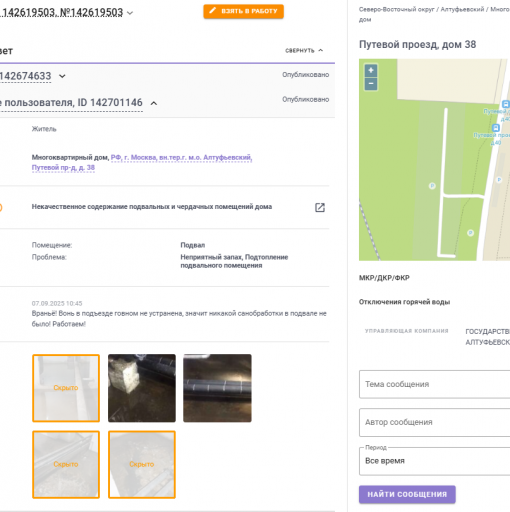
Task: Select the message timestamp '07.09.2025 10:45'
Action: (x=57, y=303)
